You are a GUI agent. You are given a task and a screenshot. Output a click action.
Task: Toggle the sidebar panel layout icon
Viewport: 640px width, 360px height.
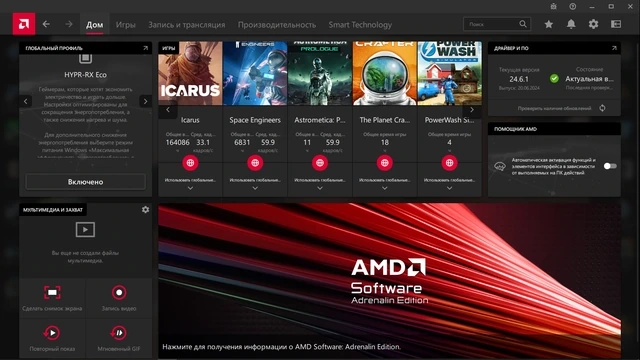(616, 24)
